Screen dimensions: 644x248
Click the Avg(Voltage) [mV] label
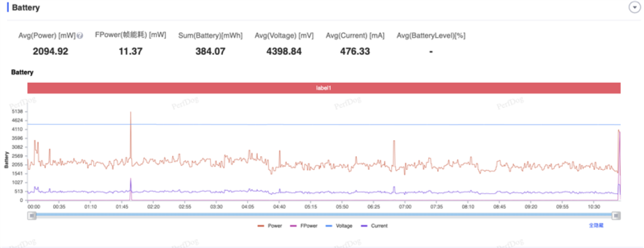284,36
